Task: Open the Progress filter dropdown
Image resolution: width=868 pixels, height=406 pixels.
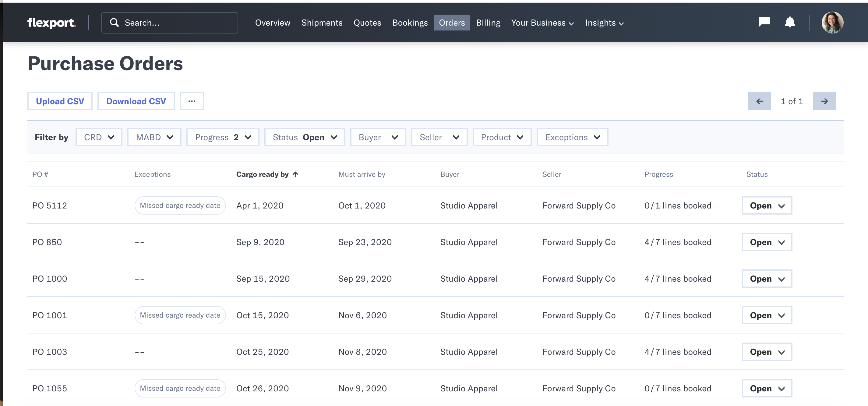Action: [x=223, y=137]
